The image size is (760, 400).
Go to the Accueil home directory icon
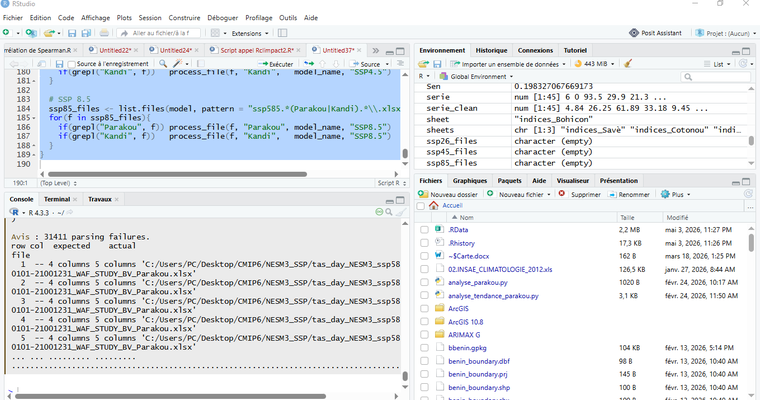click(x=433, y=206)
